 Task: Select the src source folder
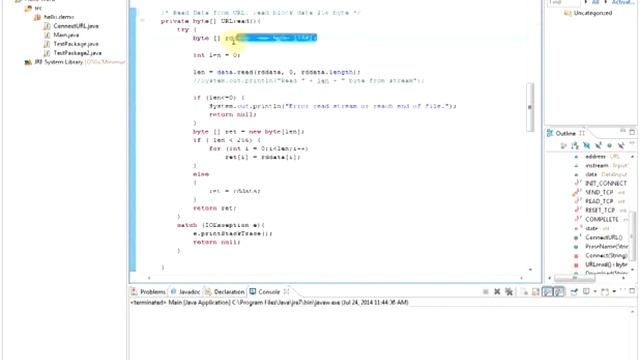38,8
